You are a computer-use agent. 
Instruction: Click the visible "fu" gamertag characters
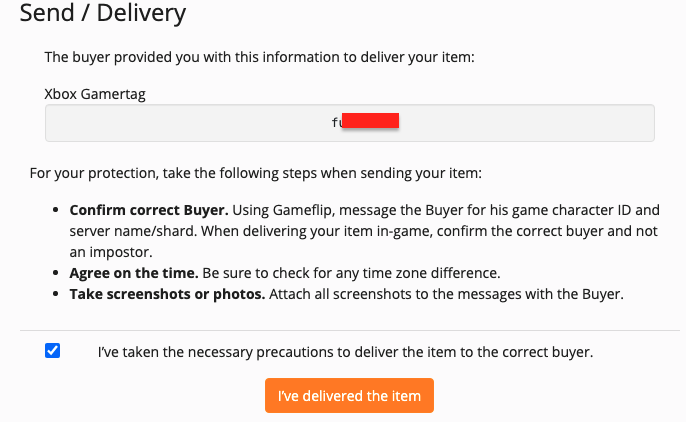pos(336,123)
